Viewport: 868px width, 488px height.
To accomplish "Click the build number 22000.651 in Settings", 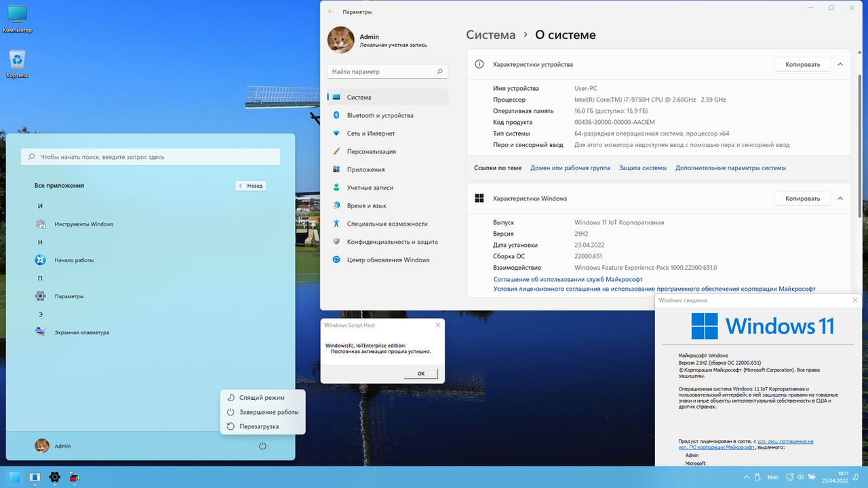I will point(589,256).
